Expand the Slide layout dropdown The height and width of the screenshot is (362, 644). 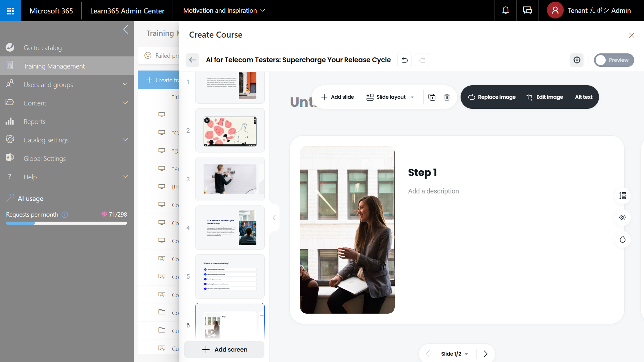coord(390,97)
